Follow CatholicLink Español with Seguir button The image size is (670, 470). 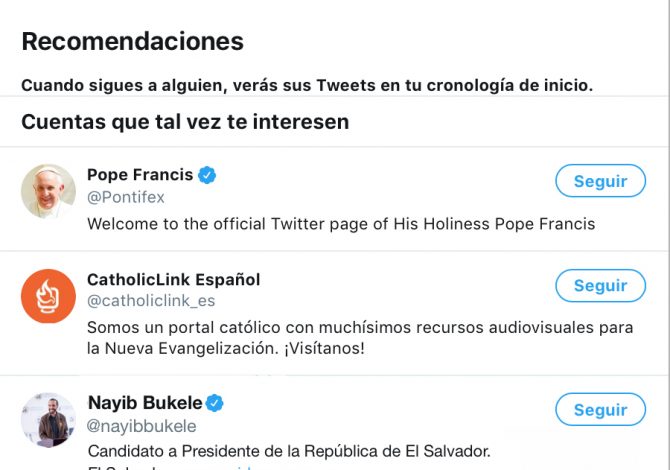coord(600,285)
